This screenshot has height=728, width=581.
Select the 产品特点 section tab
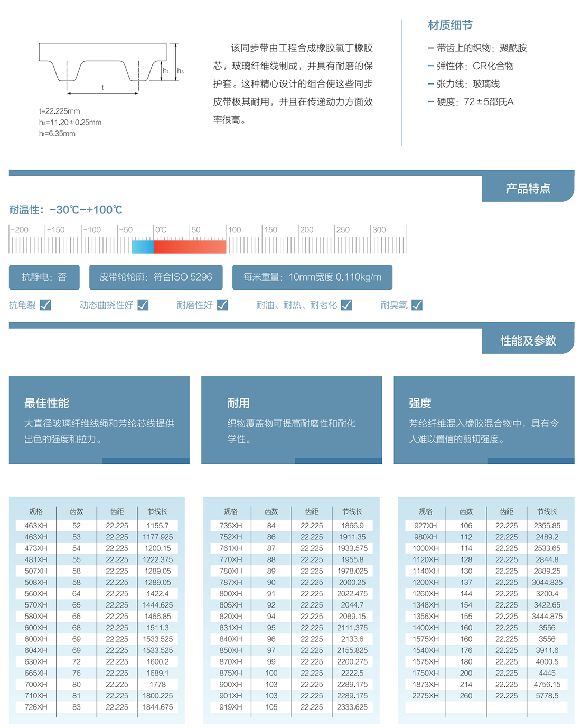(x=528, y=189)
